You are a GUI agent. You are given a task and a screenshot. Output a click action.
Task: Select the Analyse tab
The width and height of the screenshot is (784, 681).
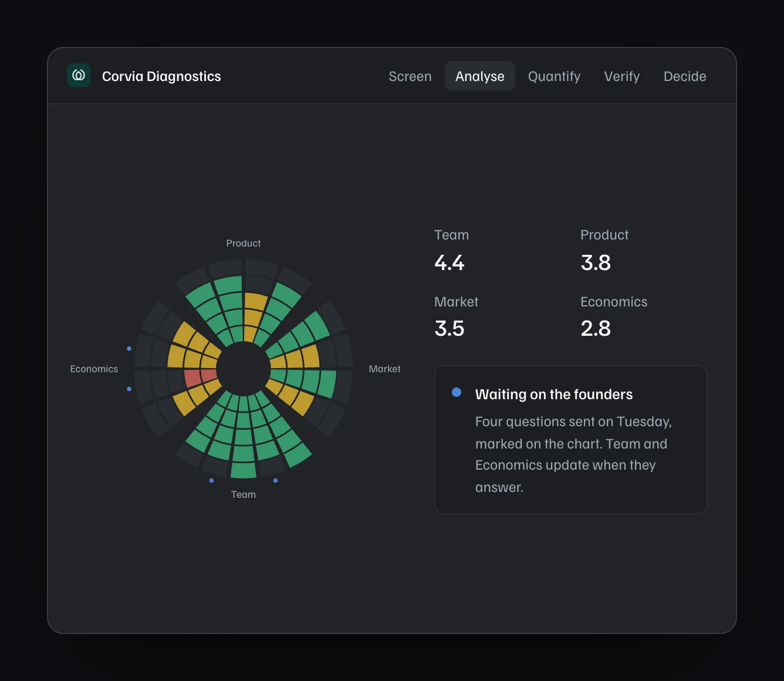coord(480,76)
